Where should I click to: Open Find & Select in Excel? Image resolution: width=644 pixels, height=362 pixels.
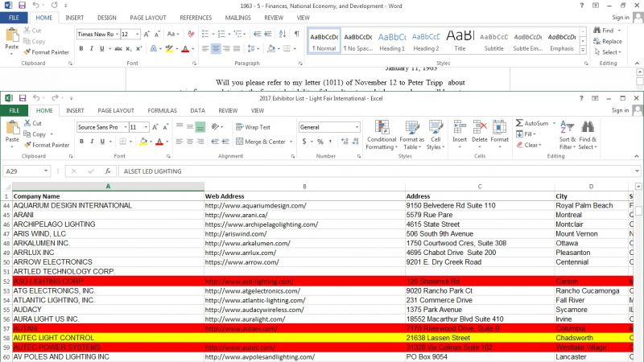coord(588,135)
